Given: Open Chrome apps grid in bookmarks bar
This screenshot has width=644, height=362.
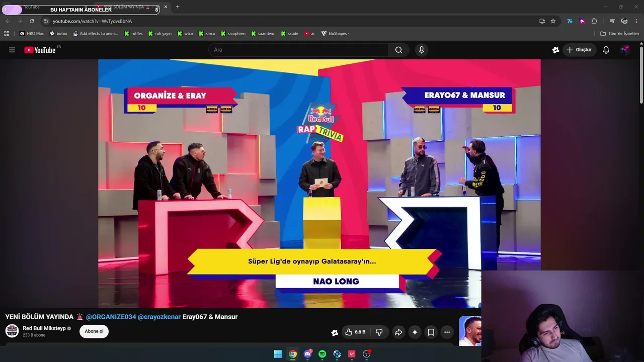Looking at the screenshot, I should pos(7,34).
